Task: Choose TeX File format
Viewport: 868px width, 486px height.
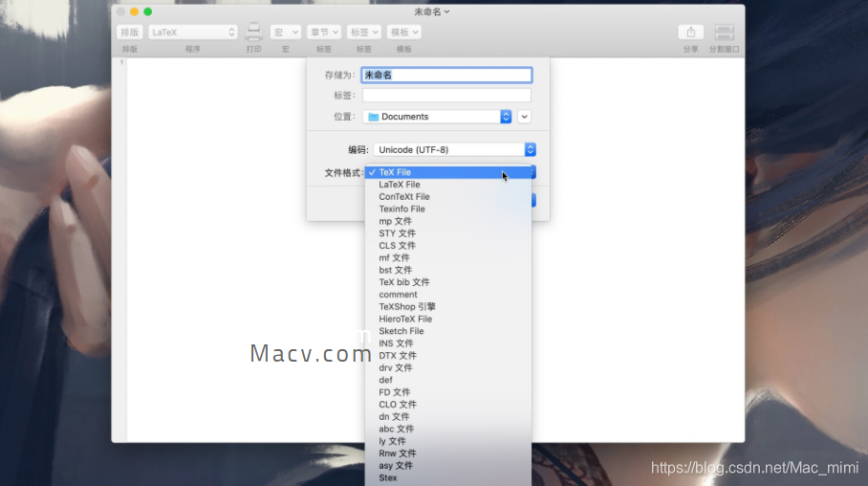Action: pos(448,172)
